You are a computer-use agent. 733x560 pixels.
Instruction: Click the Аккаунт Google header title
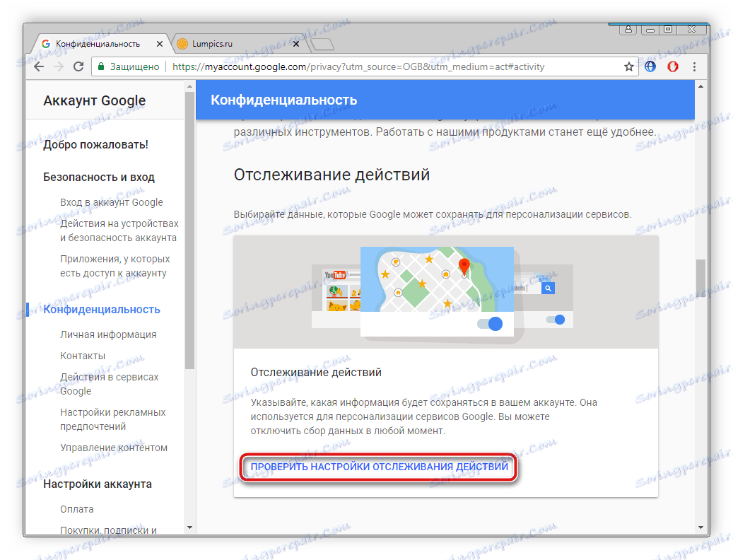point(95,100)
